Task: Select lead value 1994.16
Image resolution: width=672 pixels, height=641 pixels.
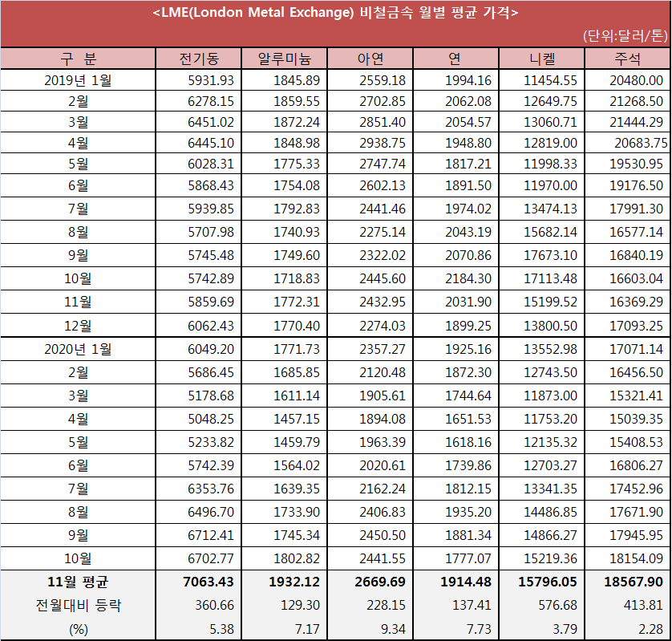Action: (x=468, y=80)
